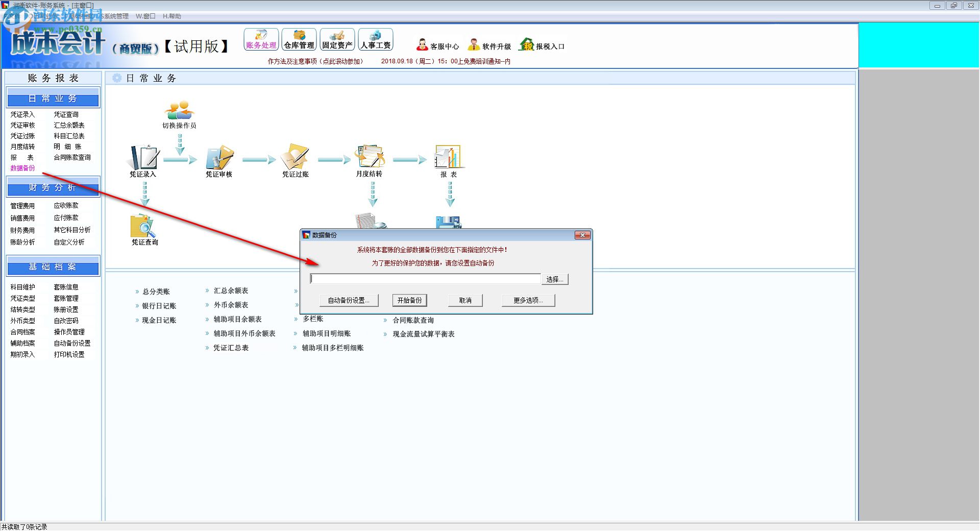Select the 日常业务 sidebar section
Viewport: 980px width, 531px height.
pyautogui.click(x=53, y=98)
